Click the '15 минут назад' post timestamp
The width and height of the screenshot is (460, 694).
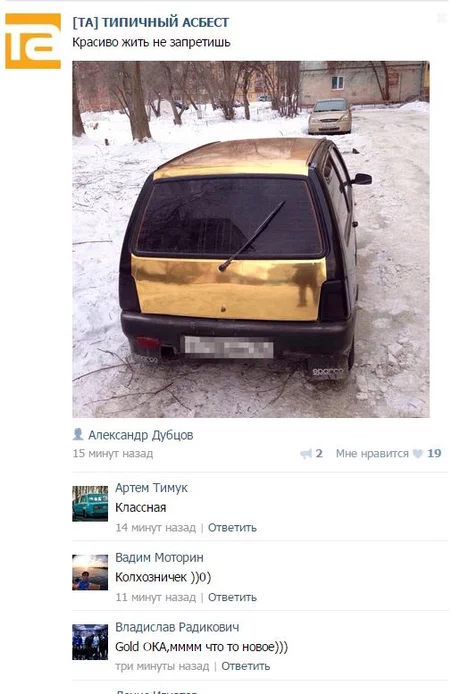pos(113,454)
